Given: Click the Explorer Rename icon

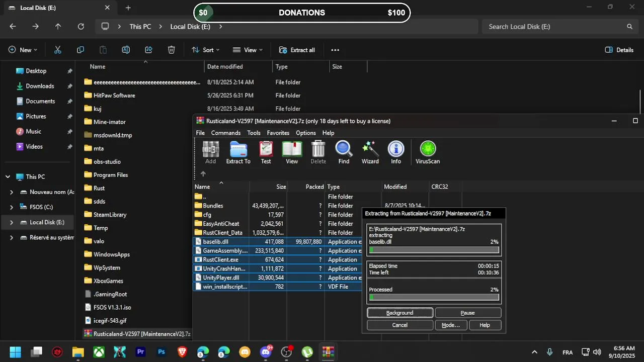Looking at the screenshot, I should point(126,50).
